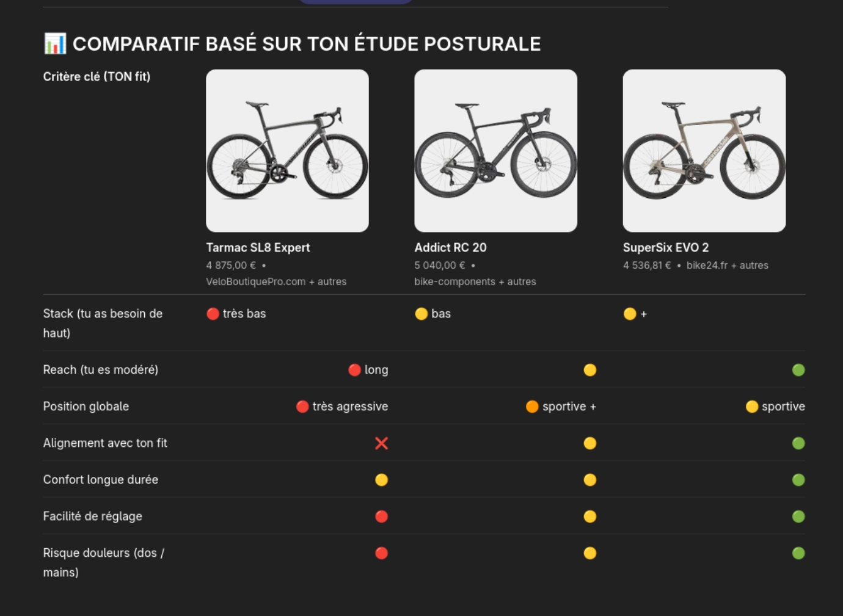The height and width of the screenshot is (616, 843).
Task: Click the bar chart icon beside the heading
Action: tap(55, 43)
